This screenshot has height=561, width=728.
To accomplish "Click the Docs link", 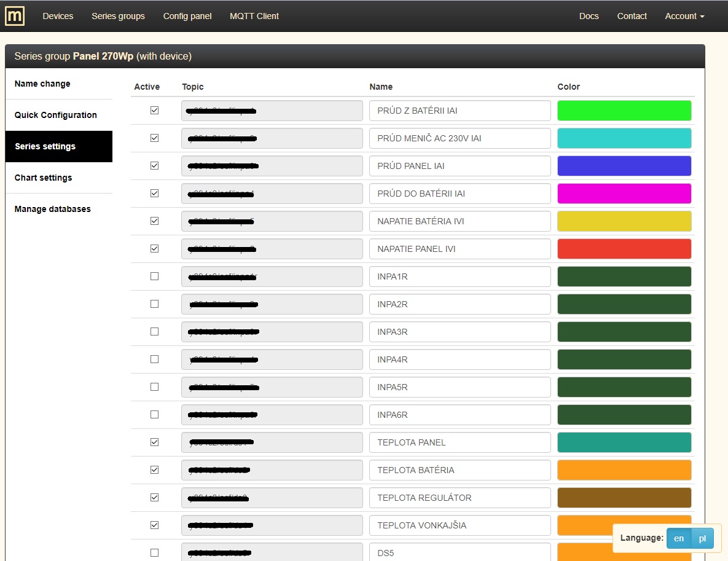I will [589, 16].
